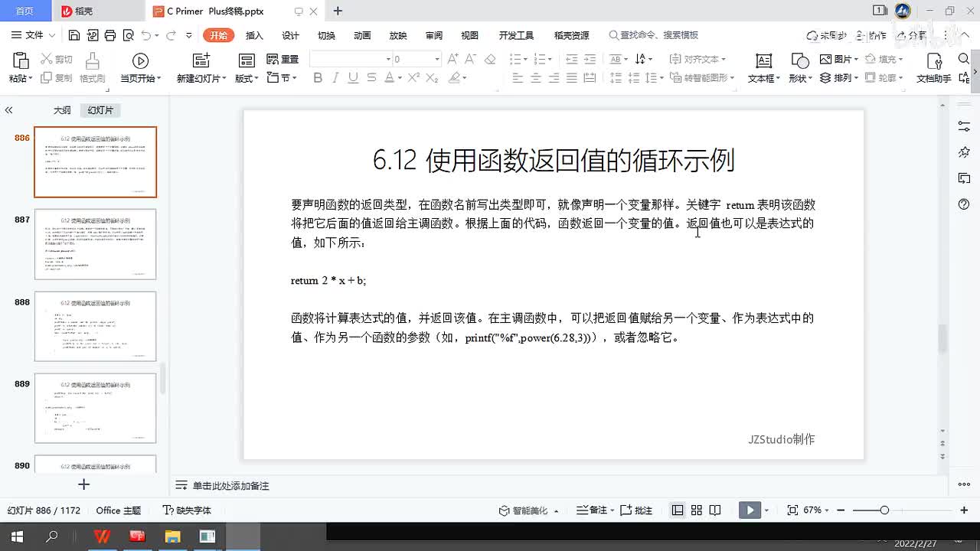The image size is (980, 551).
Task: Collapse the slide panel with double-chevron
Action: click(9, 110)
